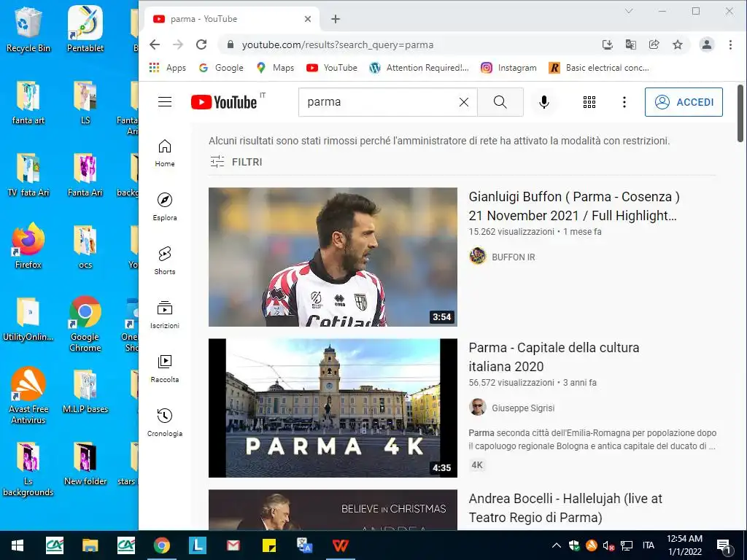
Task: Click the magnifier search button
Action: [x=500, y=102]
